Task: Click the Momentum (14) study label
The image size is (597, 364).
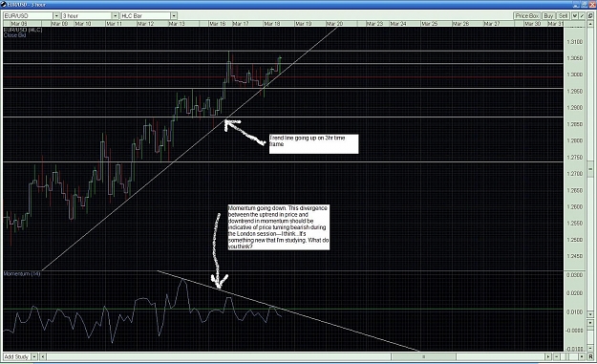Action: pyautogui.click(x=22, y=274)
